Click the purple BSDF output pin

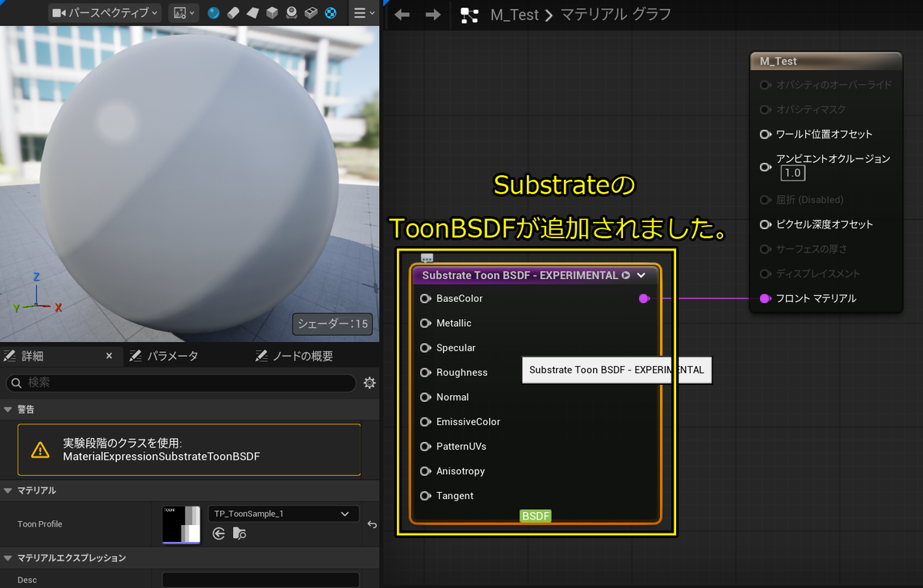(645, 298)
